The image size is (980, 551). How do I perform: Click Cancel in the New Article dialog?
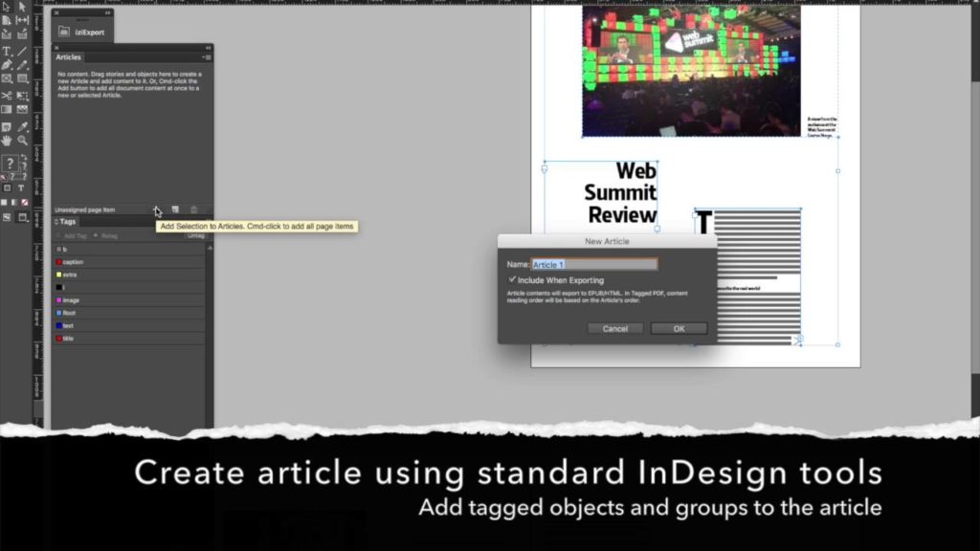coord(614,328)
